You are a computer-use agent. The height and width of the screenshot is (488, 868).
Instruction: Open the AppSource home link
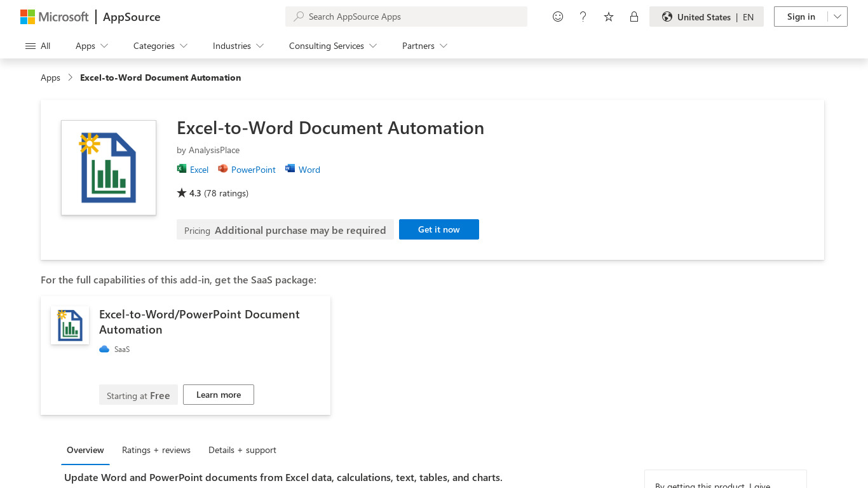(132, 17)
